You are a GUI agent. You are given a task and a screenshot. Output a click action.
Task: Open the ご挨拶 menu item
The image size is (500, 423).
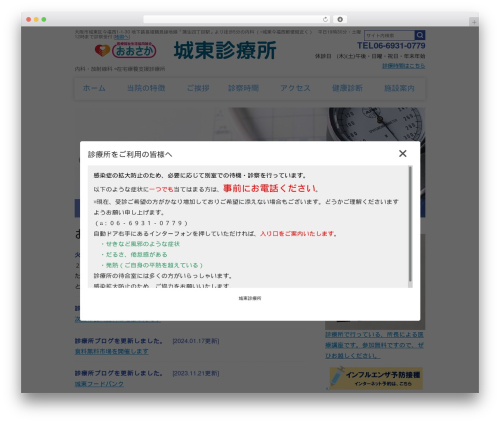pyautogui.click(x=198, y=88)
